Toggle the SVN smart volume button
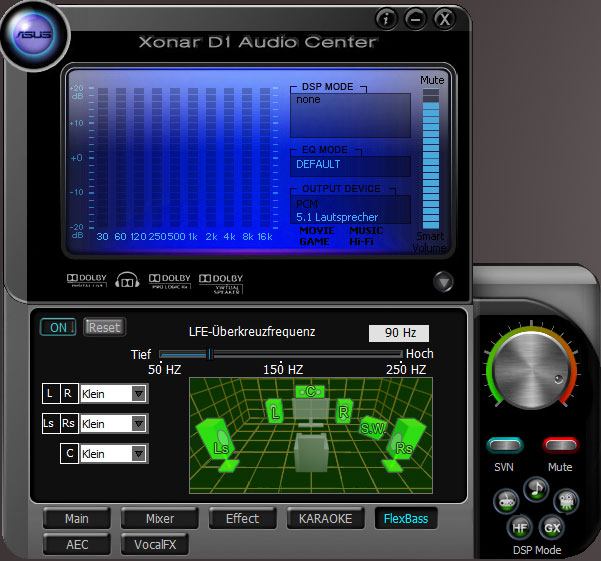This screenshot has width=601, height=561. pos(504,445)
